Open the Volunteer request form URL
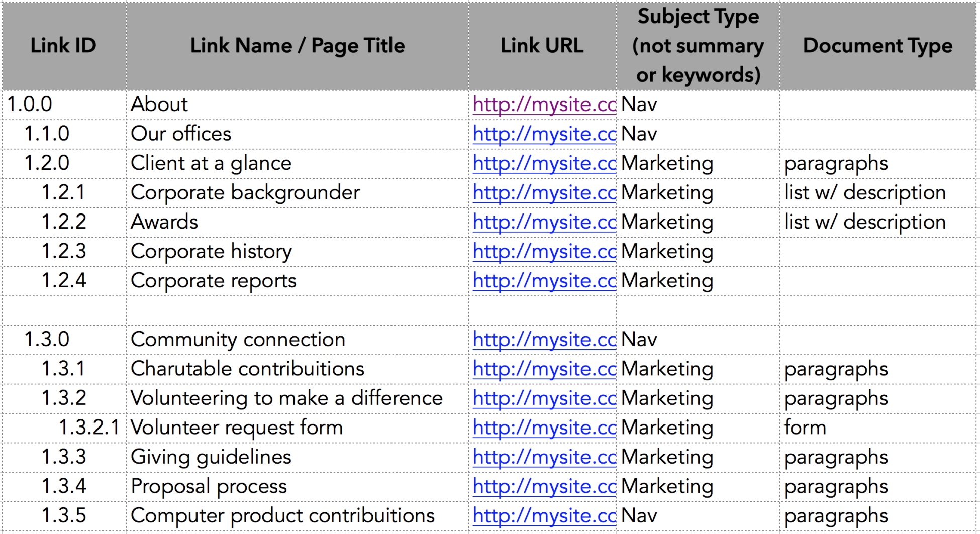980x534 pixels. (x=544, y=428)
